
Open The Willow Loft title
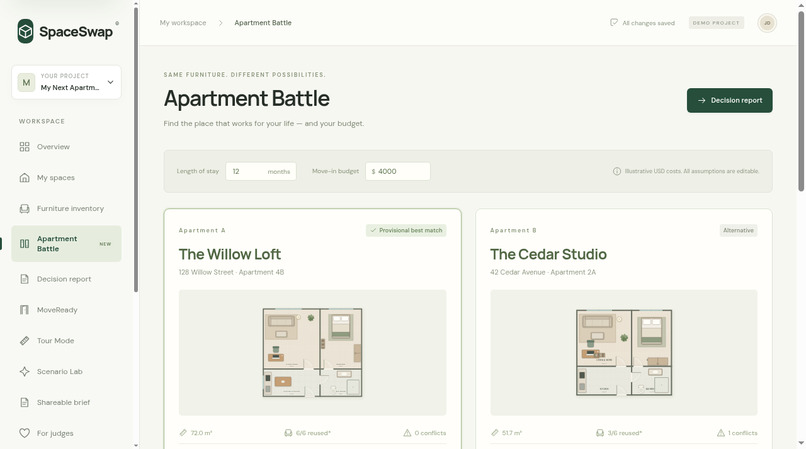point(230,254)
